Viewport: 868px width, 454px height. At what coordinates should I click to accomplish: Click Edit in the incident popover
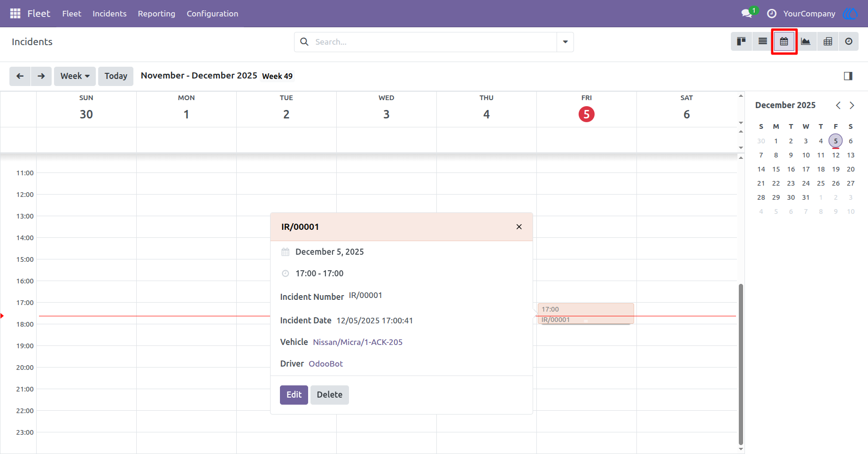tap(294, 395)
